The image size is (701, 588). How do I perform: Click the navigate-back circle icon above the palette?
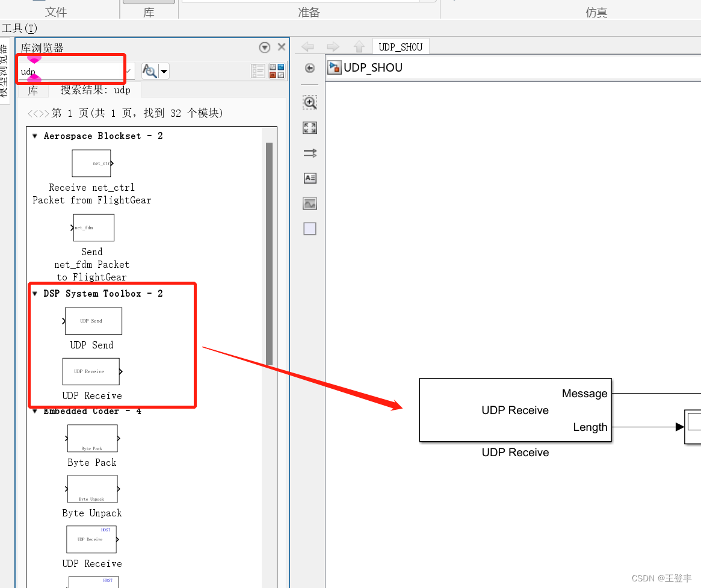309,68
